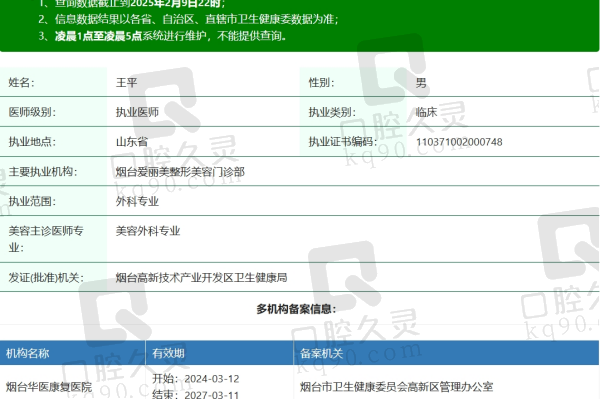Select the value 美容外科专业

[x=148, y=231]
